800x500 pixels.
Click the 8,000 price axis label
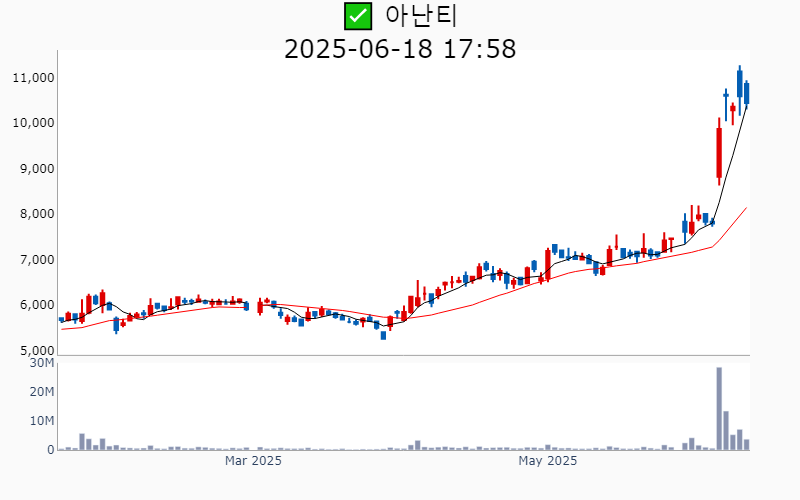(37, 214)
